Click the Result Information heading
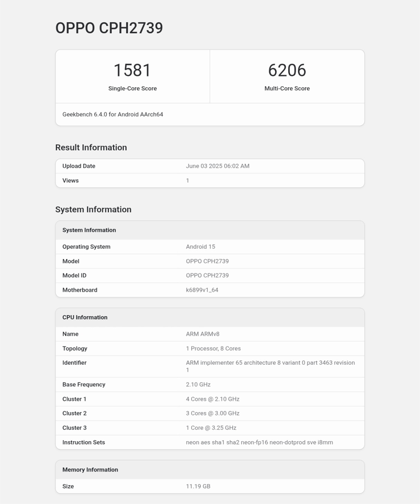This screenshot has height=504, width=420. click(x=91, y=147)
